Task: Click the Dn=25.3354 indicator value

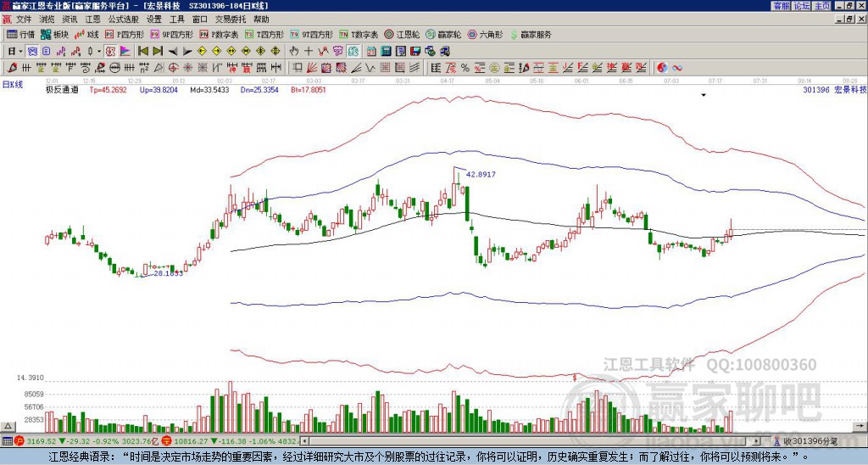Action: click(x=259, y=89)
